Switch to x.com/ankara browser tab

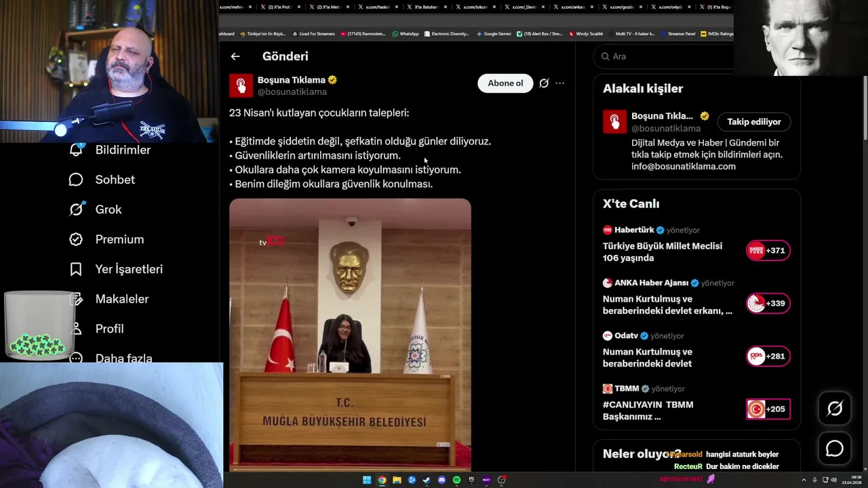(x=572, y=7)
